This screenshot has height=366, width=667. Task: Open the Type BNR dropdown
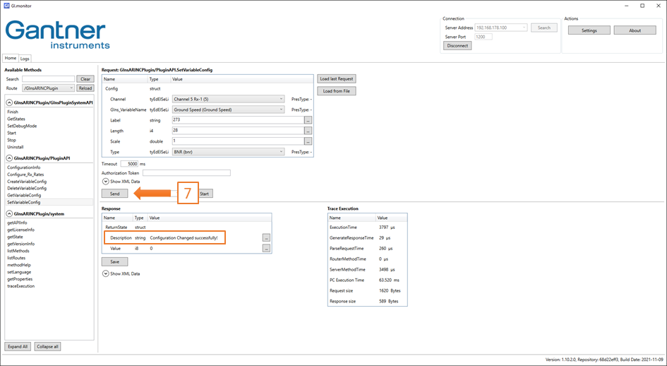coord(228,152)
